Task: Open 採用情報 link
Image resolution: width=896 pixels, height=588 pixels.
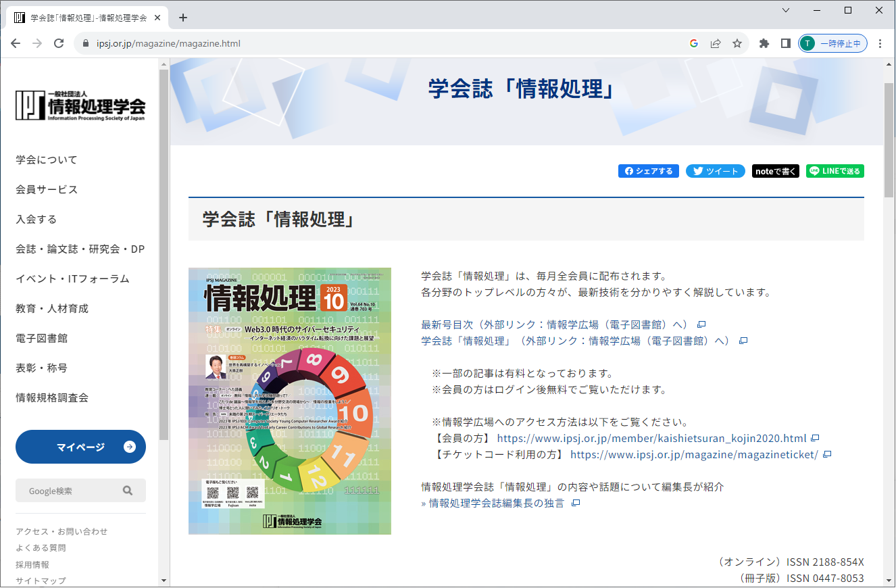Action: click(32, 564)
